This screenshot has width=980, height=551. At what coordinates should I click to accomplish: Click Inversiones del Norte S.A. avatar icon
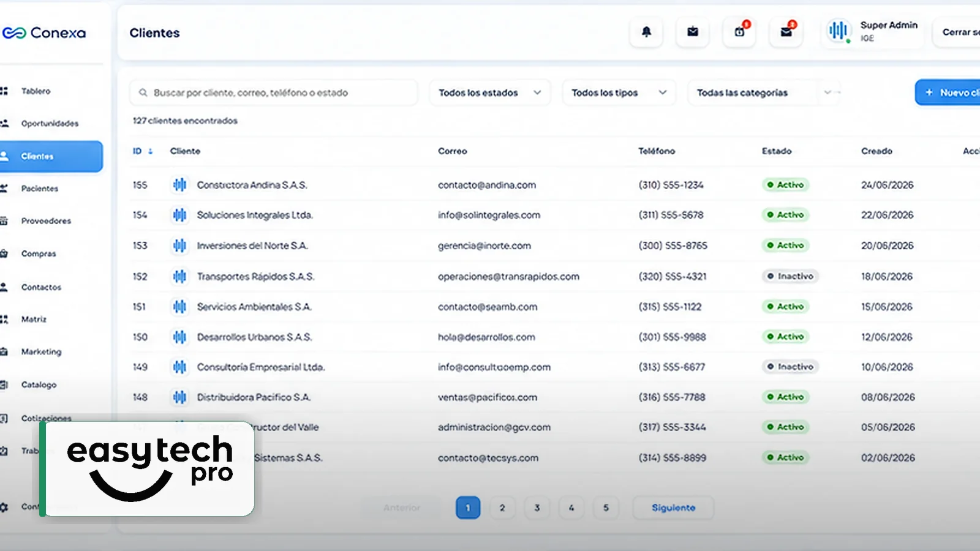179,246
